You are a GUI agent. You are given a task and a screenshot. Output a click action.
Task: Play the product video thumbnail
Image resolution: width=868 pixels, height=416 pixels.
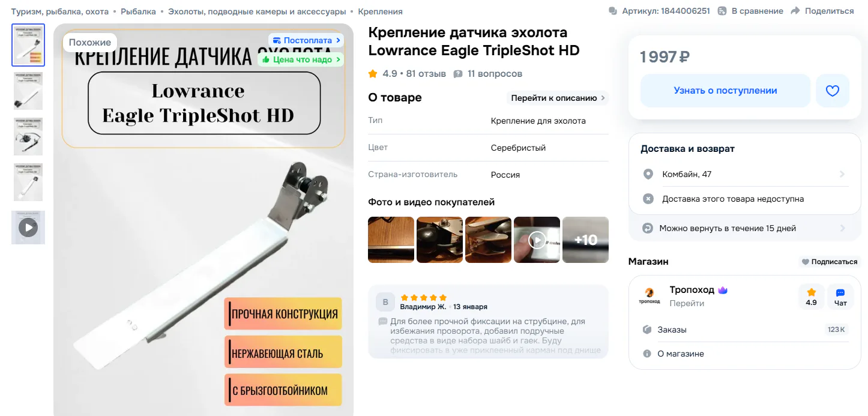coord(28,228)
